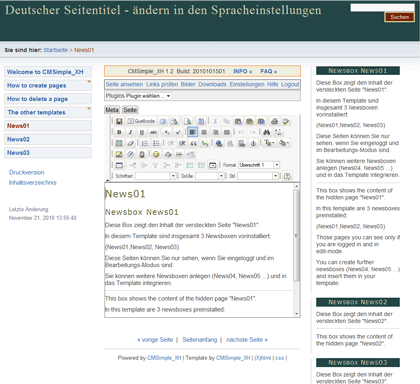Open the Schriftart font dropdown
Screen dimensions: 420x384
155,176
